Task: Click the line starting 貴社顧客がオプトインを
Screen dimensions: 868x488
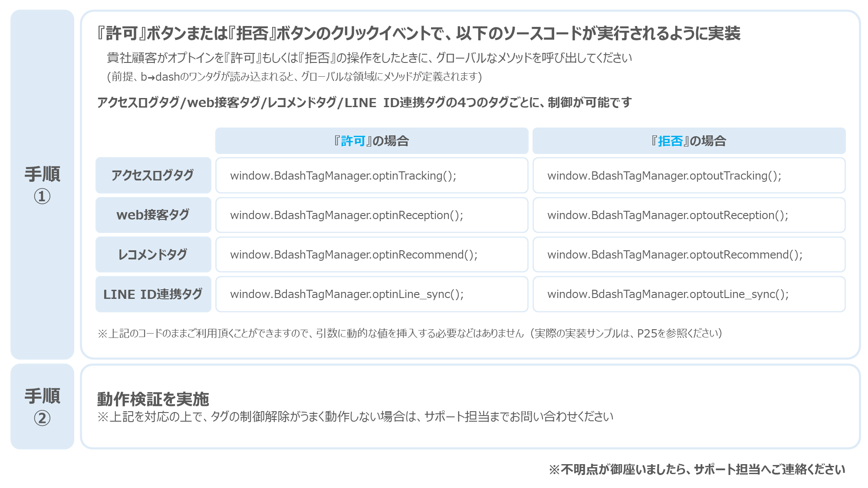Action: coord(369,58)
